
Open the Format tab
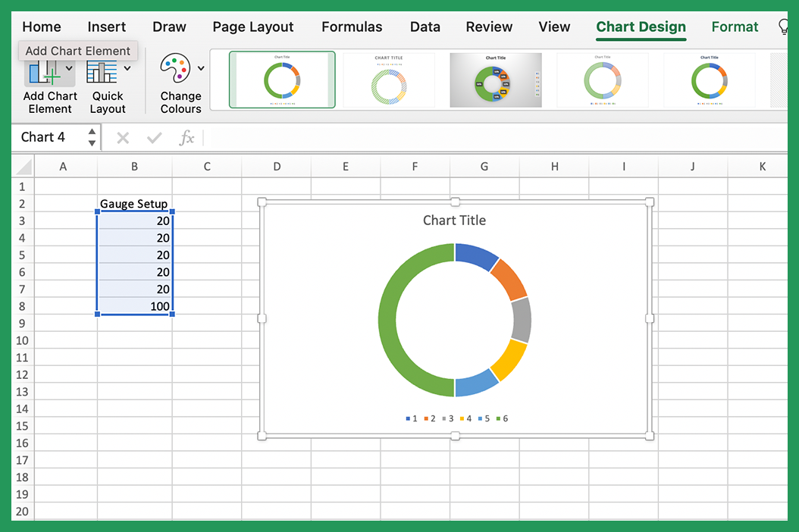coord(734,27)
